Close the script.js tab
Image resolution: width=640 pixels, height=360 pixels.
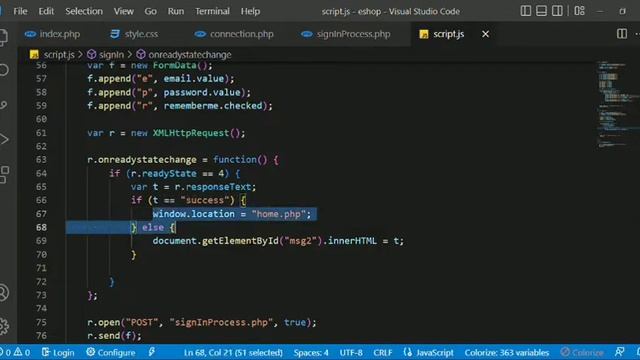(485, 34)
